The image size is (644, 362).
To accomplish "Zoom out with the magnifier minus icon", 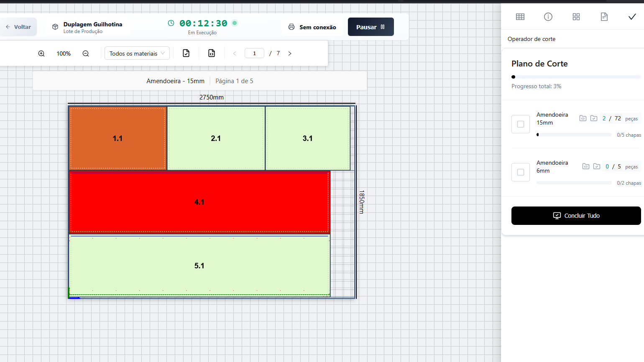I will (x=86, y=54).
